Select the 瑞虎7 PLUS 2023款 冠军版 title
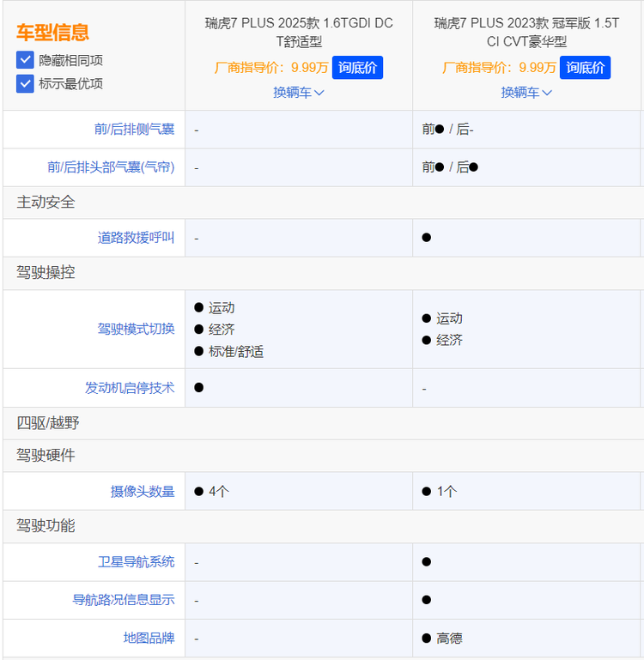 (x=526, y=32)
